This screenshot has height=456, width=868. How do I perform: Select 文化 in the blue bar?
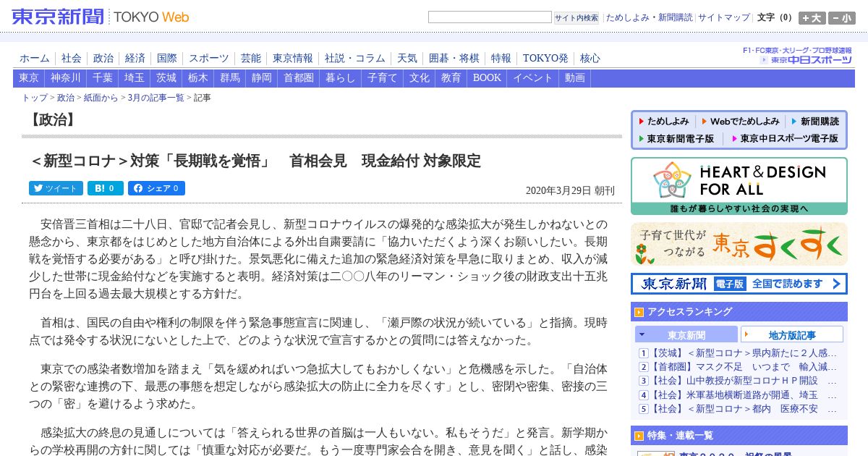click(420, 78)
